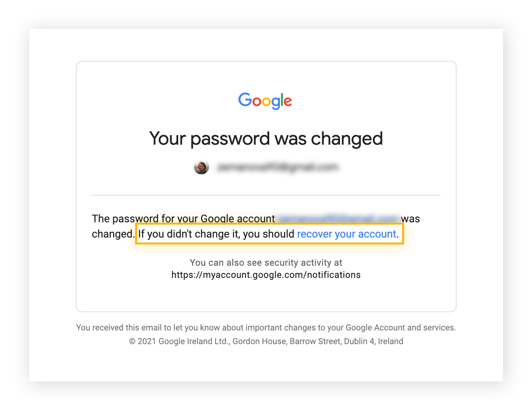Screen dimensions: 532x410
Task: Click the Google logo
Action: pyautogui.click(x=265, y=101)
